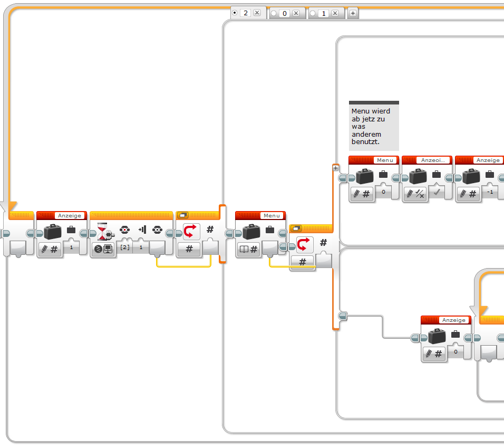Click the hourglass icon on the Wait block
The width and height of the screenshot is (504, 448).
point(104,231)
